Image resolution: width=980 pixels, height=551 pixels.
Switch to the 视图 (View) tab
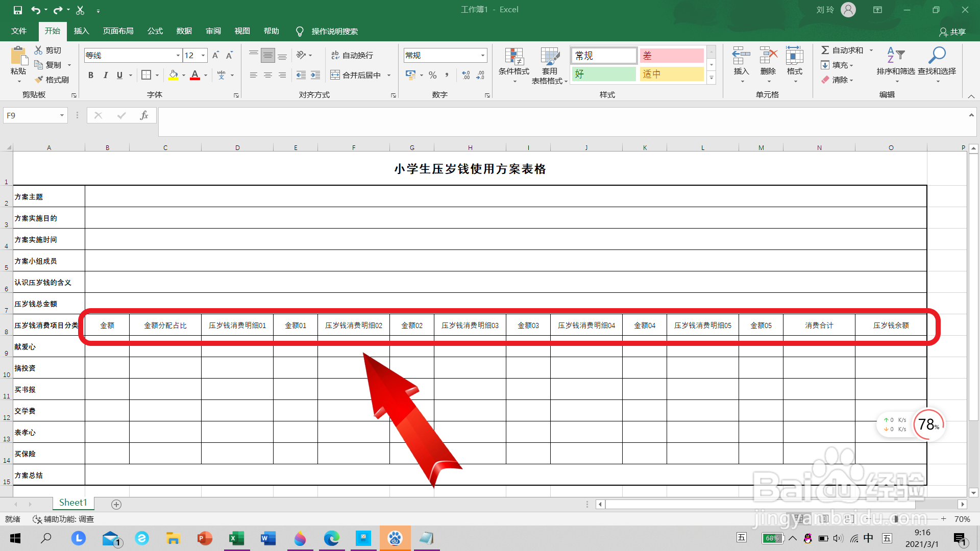click(242, 31)
